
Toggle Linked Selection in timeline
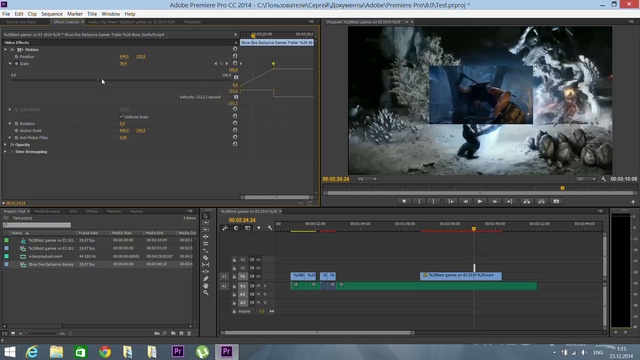(247, 228)
